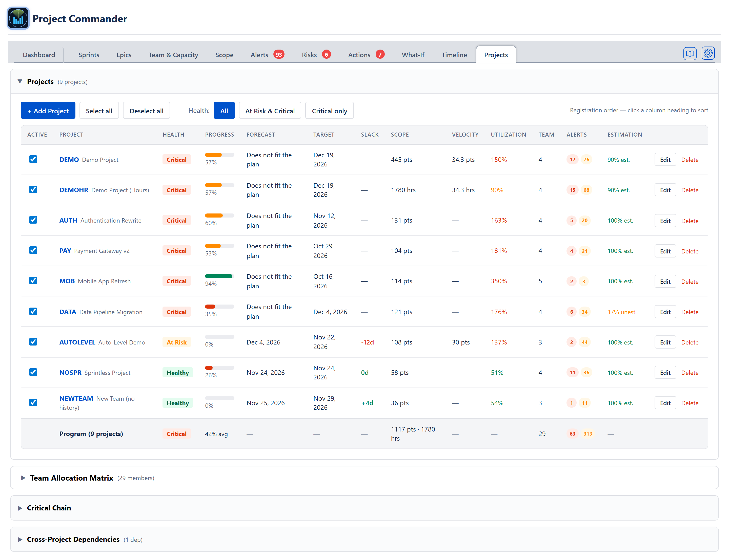Click the orange 34 alert badge for DATA
Image resolution: width=729 pixels, height=560 pixels.
(x=584, y=312)
